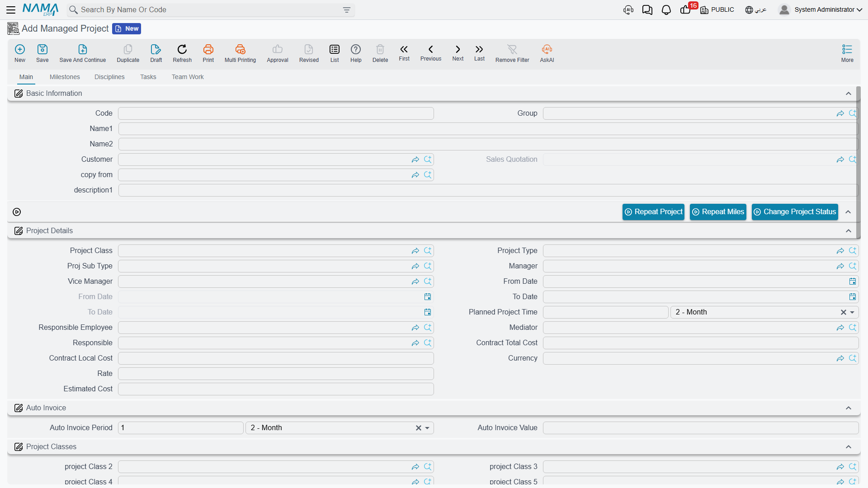Click the Duplicate toolbar icon
This screenshot has width=868, height=488.
(x=128, y=53)
